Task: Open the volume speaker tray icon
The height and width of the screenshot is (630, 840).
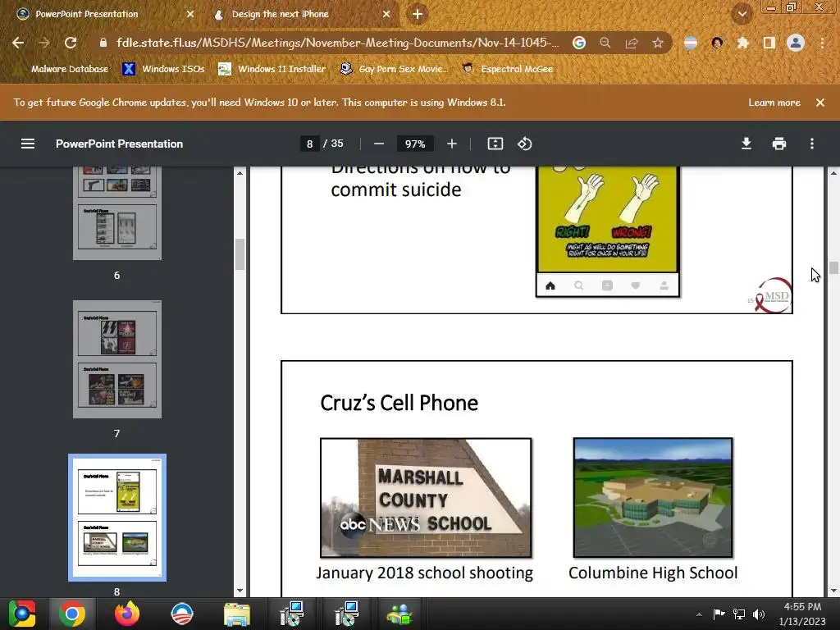Action: pos(759,614)
